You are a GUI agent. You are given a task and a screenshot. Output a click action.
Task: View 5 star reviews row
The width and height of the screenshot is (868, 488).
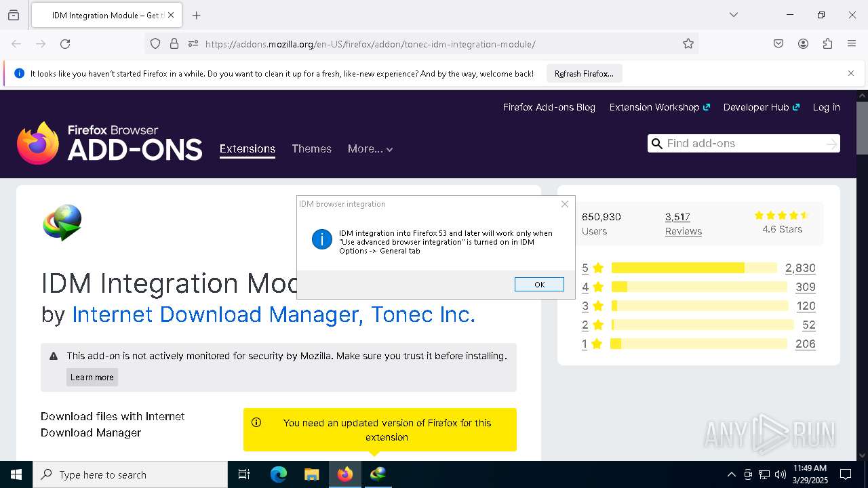point(698,268)
